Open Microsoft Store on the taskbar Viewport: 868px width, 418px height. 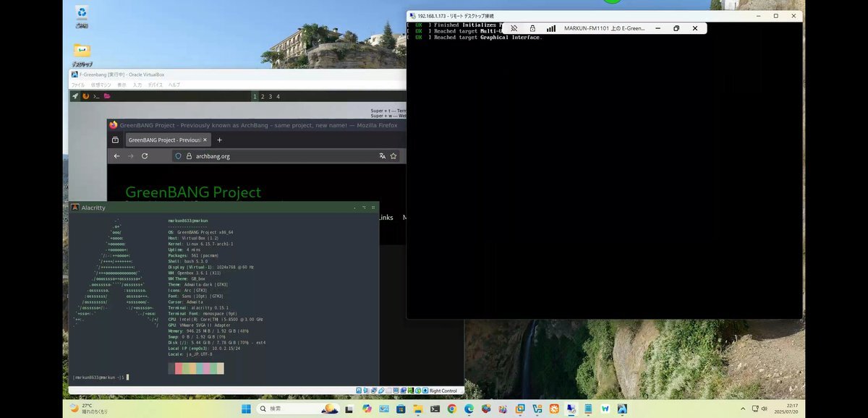click(x=401, y=409)
